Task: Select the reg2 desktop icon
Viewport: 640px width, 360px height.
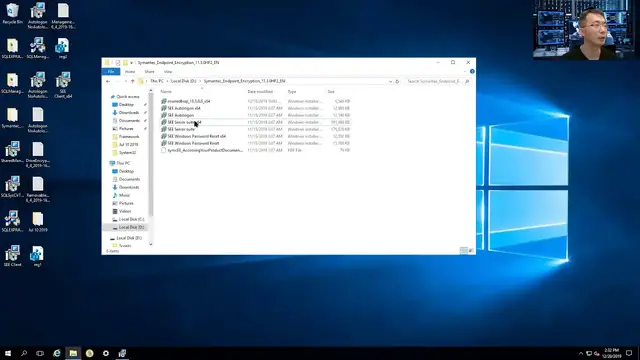Action: 62,49
